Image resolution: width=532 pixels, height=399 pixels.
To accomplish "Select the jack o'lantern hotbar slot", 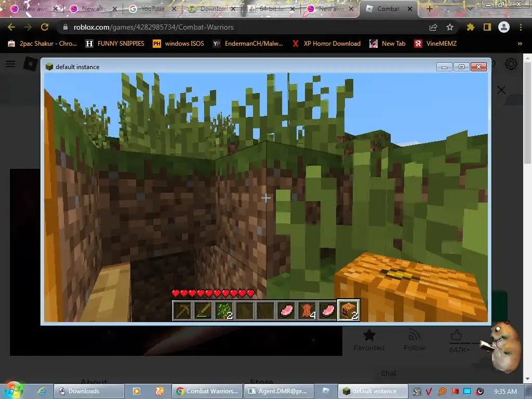I will tap(349, 310).
